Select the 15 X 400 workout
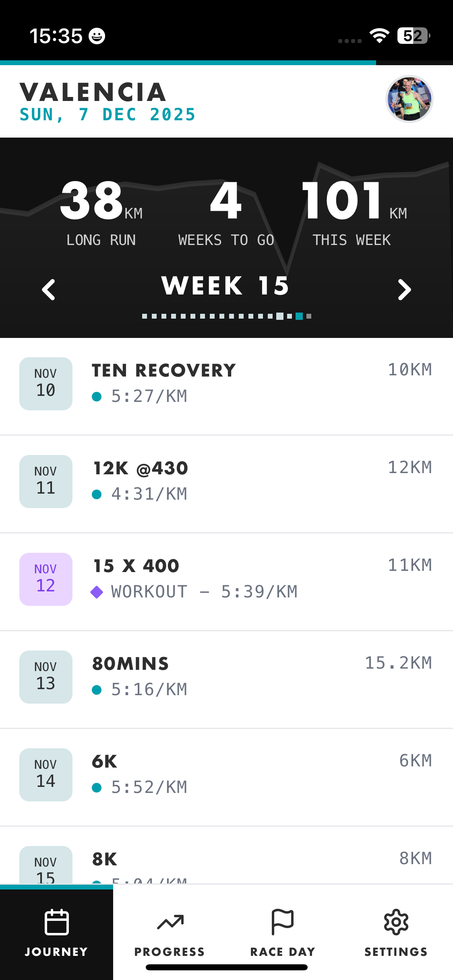Image resolution: width=453 pixels, height=980 pixels. (136, 566)
